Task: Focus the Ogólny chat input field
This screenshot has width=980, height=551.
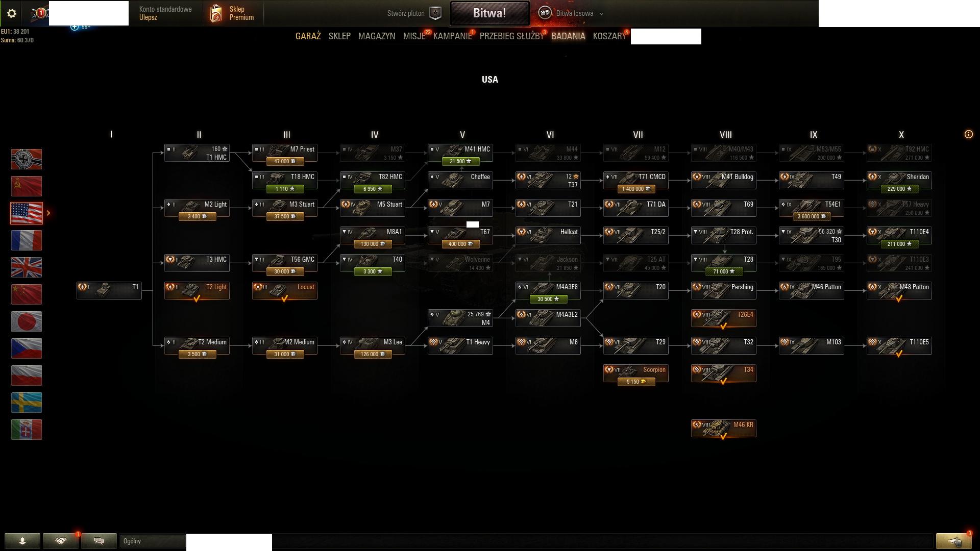Action: click(x=153, y=541)
